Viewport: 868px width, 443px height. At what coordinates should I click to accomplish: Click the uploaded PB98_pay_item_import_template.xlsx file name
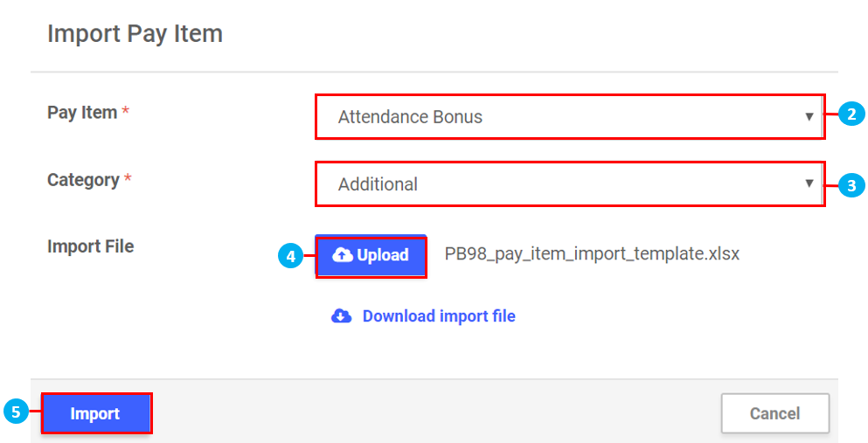click(592, 255)
